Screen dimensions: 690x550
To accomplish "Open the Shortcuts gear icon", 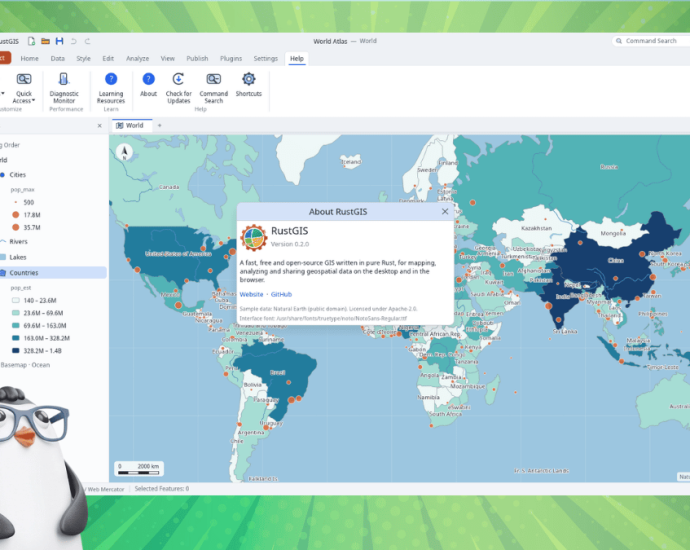I will tap(249, 84).
